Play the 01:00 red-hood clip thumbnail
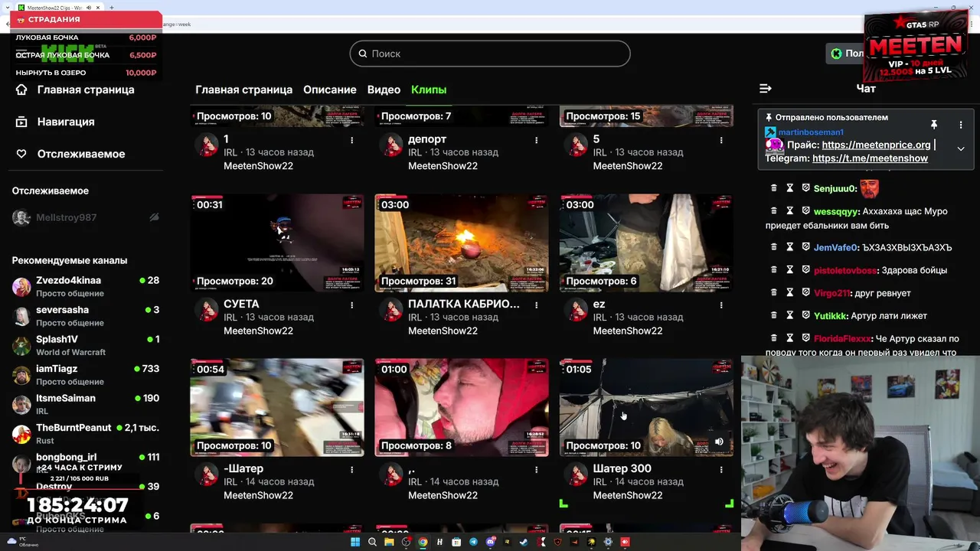Image resolution: width=980 pixels, height=551 pixels. (x=462, y=407)
